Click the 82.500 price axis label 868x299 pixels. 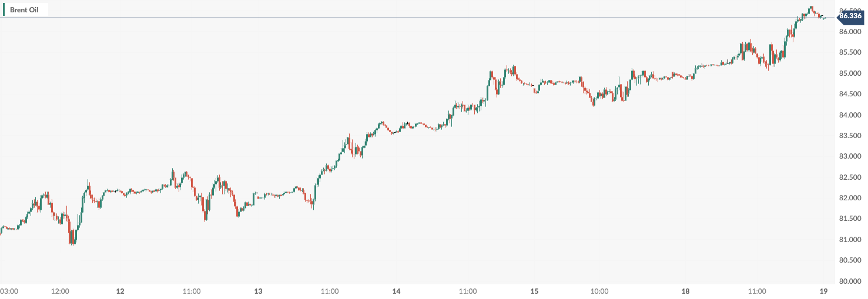pos(850,177)
